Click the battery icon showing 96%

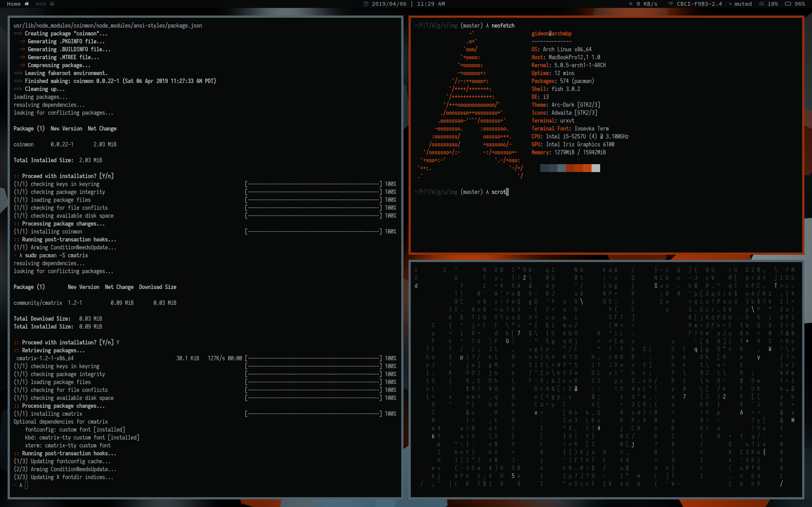tap(788, 4)
